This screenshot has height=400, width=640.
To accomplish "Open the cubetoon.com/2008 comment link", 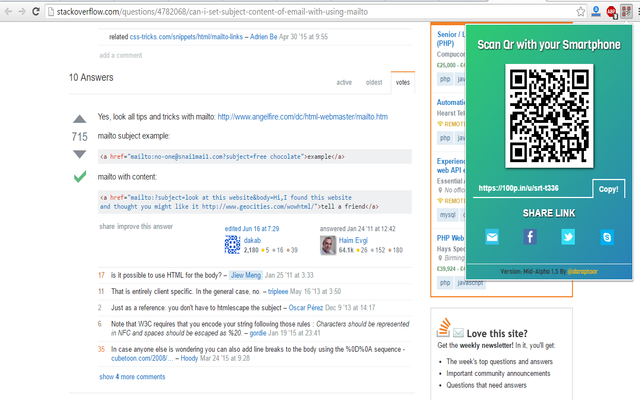I will (x=142, y=358).
